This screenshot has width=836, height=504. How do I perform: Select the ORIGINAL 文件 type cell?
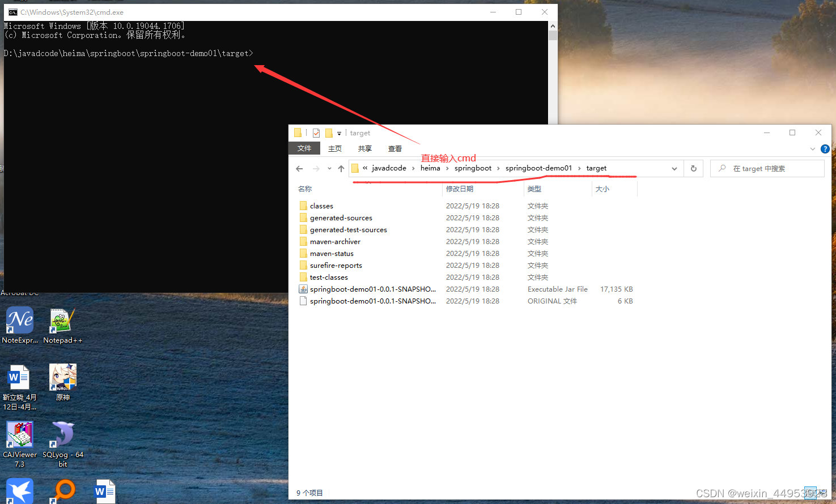[x=552, y=301]
